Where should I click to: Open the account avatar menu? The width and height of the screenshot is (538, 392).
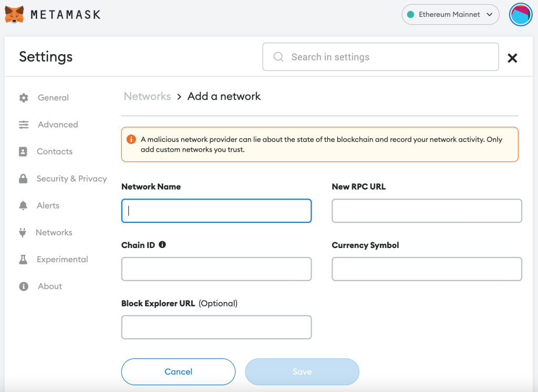point(521,14)
